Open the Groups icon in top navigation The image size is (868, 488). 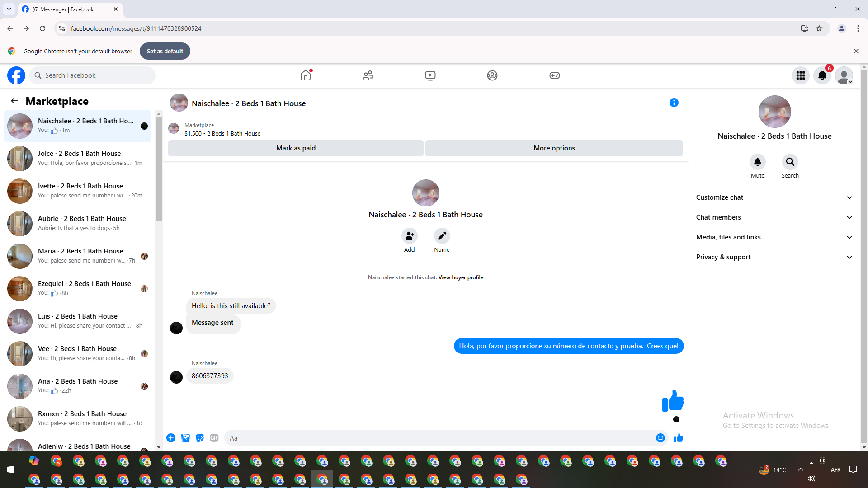pyautogui.click(x=492, y=75)
